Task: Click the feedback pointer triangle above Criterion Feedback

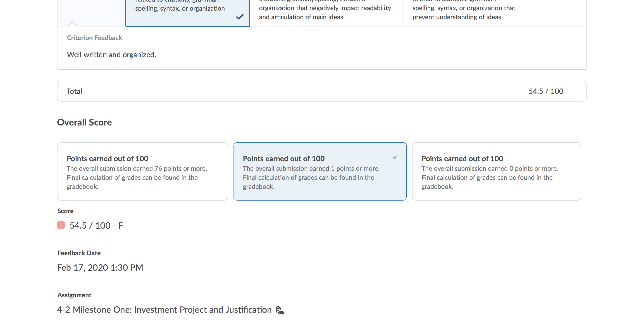Action: 72,24
